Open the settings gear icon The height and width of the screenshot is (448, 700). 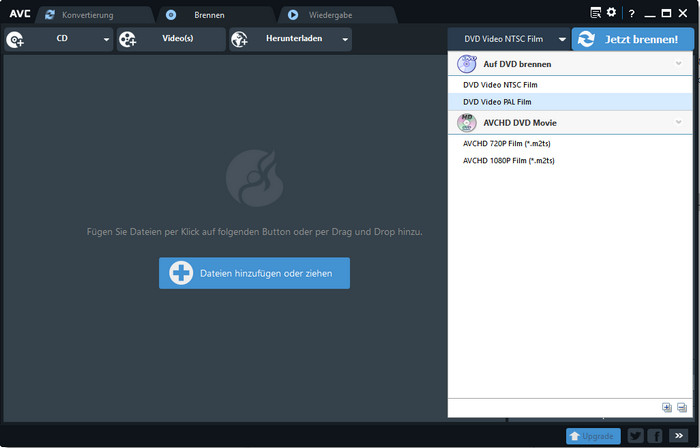pyautogui.click(x=611, y=12)
